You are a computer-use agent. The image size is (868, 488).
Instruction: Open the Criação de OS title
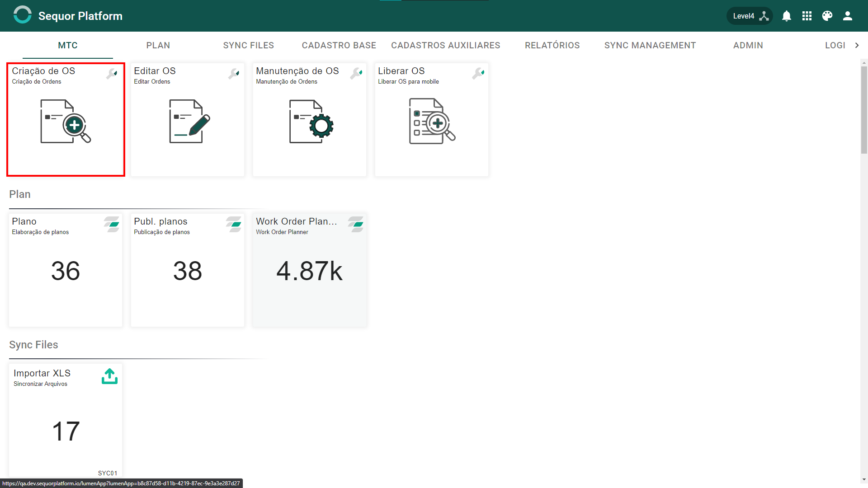43,71
